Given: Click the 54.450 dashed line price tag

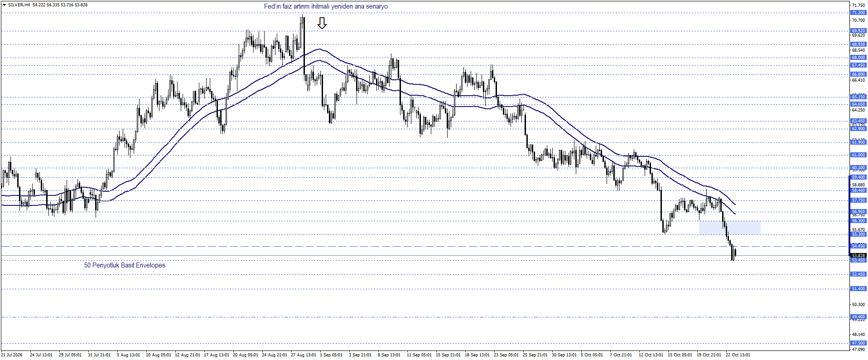Looking at the screenshot, I should [x=858, y=246].
